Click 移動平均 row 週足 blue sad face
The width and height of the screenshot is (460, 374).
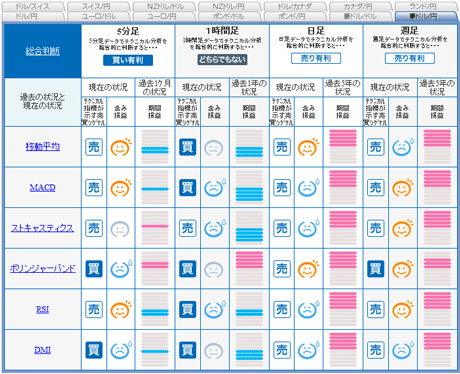[402, 147]
